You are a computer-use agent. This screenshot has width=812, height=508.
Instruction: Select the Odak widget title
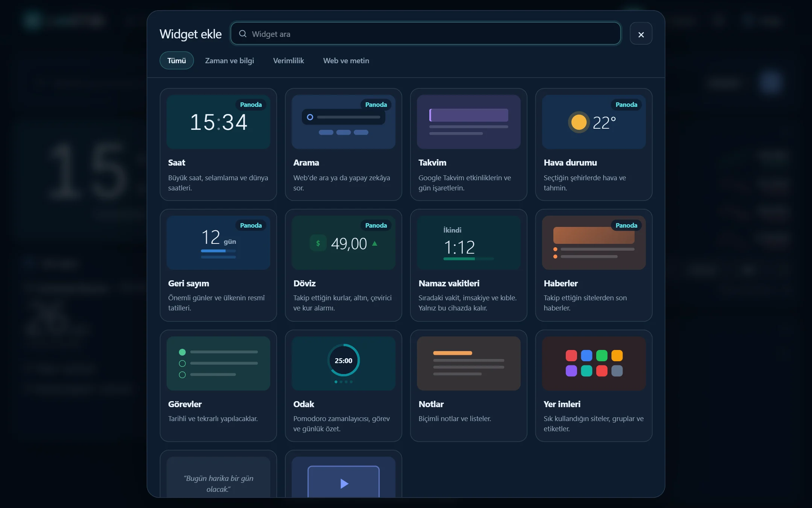click(303, 404)
